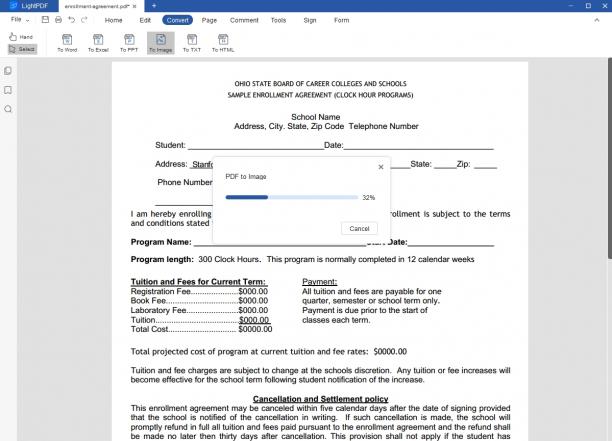This screenshot has height=441, width=612.
Task: Click the To Word conversion icon
Action: click(67, 43)
